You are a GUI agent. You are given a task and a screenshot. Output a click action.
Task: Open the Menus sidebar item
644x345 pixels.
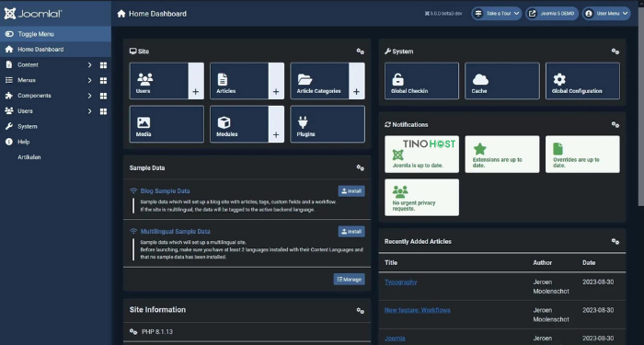[x=27, y=80]
